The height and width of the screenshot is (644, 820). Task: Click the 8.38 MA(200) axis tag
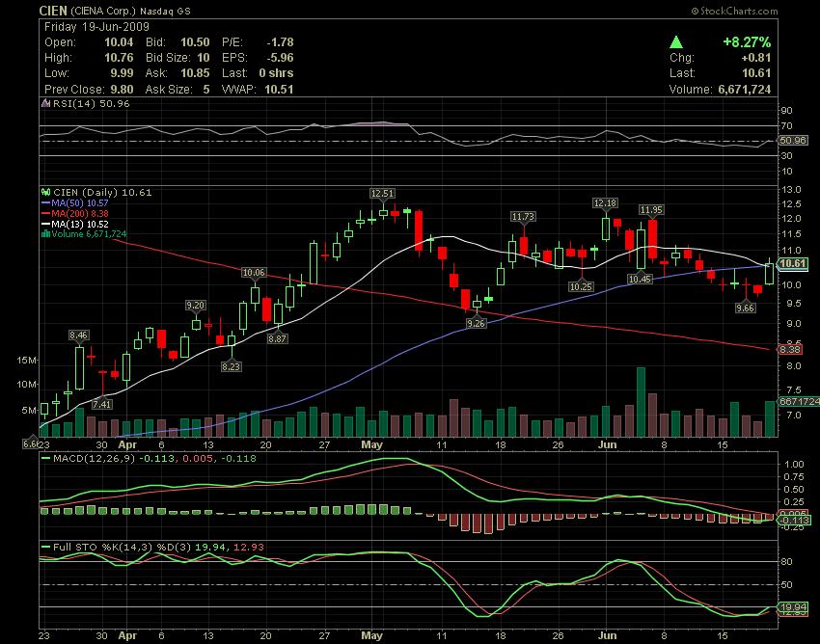click(790, 349)
